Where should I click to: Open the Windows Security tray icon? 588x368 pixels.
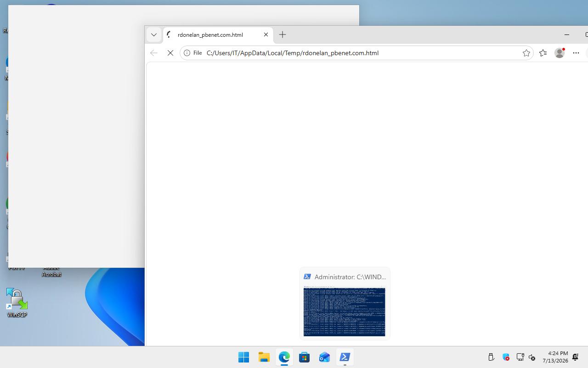pos(506,357)
